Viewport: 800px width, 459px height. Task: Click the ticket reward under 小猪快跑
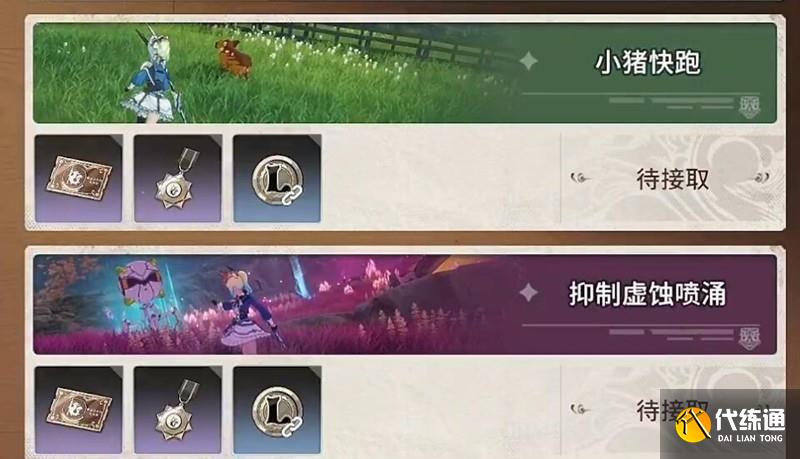79,178
